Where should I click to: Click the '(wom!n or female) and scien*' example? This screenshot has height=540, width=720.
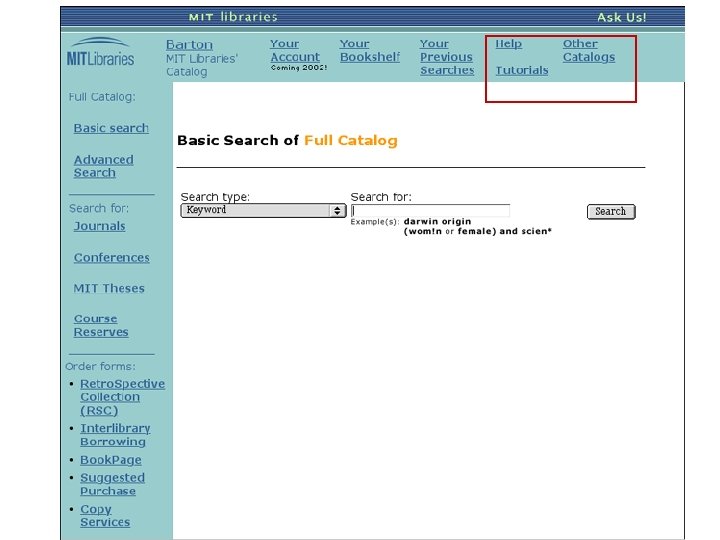(478, 231)
